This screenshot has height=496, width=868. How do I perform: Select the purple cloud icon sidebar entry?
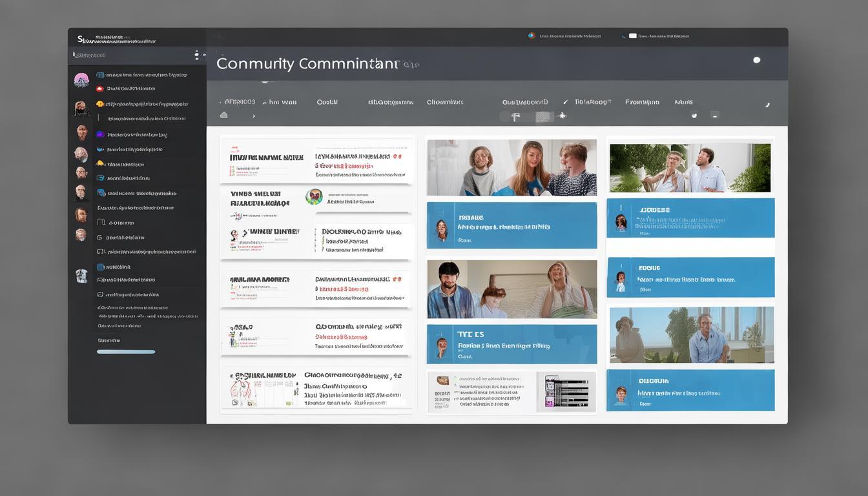pos(100,134)
